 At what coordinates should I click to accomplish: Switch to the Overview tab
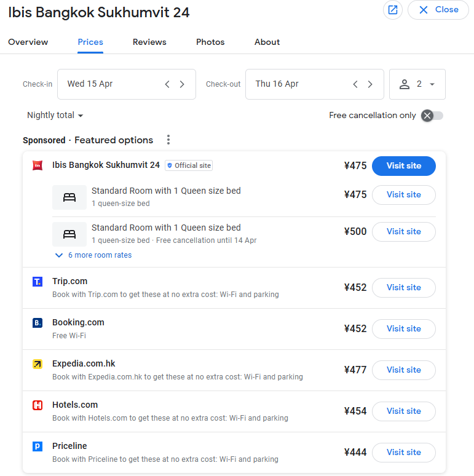28,42
